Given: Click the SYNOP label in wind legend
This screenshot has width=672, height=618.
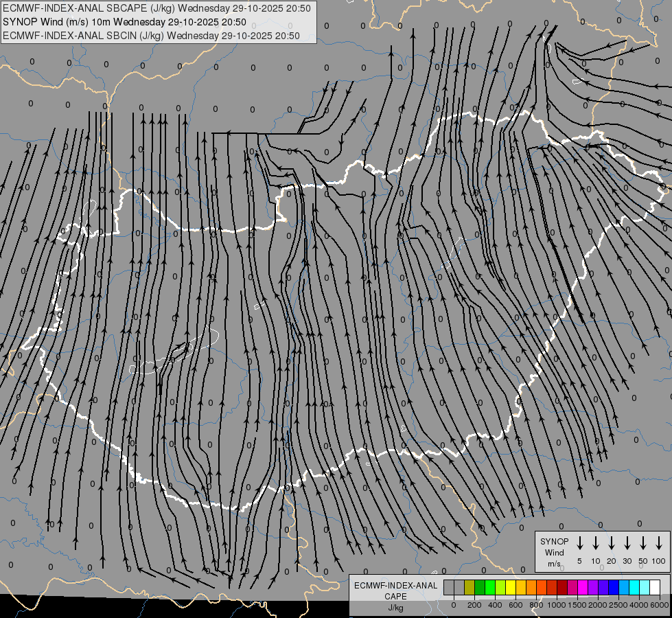Looking at the screenshot, I should click(x=554, y=542).
